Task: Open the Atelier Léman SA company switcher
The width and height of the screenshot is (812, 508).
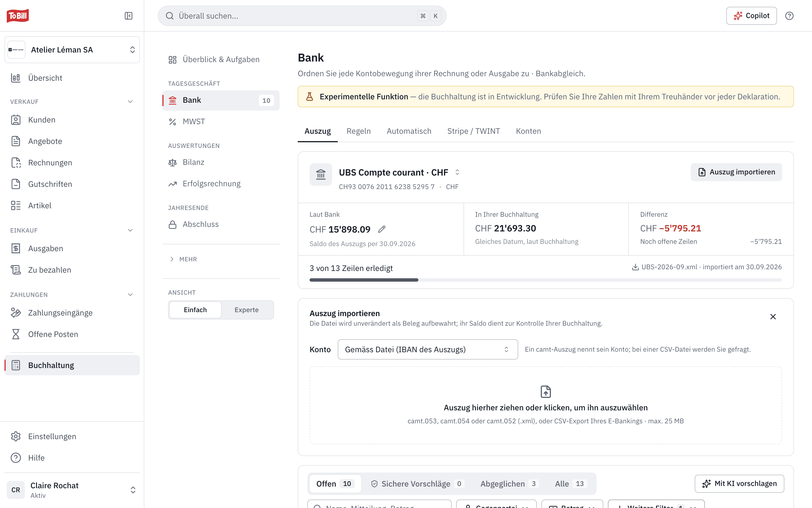Action: pyautogui.click(x=72, y=50)
